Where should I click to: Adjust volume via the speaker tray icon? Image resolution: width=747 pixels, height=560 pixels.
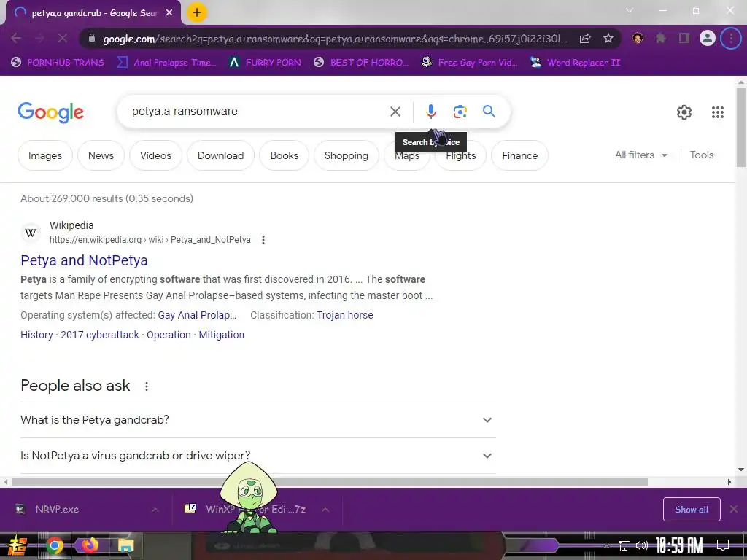click(x=642, y=545)
